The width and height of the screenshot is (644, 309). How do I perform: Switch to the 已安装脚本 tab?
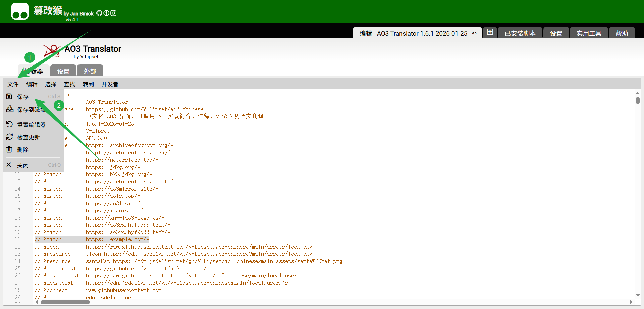[520, 33]
